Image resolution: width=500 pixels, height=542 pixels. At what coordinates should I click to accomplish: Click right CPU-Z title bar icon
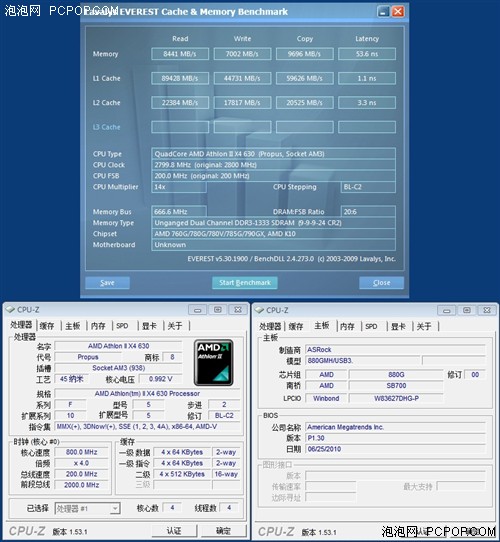[x=259, y=310]
